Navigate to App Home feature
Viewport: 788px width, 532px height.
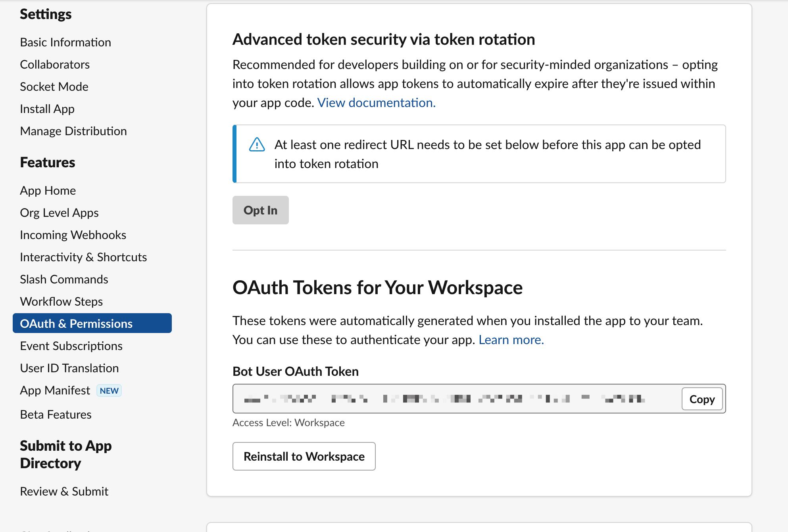pyautogui.click(x=48, y=191)
